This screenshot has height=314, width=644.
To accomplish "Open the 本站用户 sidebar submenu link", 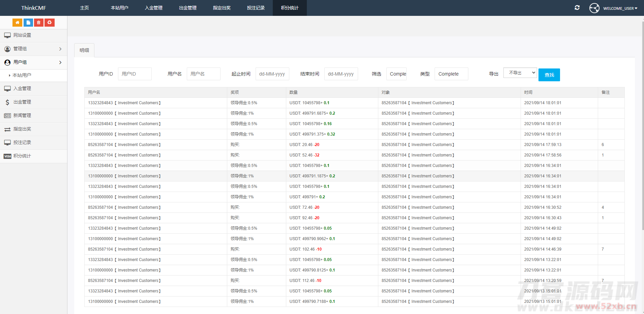I will click(22, 75).
